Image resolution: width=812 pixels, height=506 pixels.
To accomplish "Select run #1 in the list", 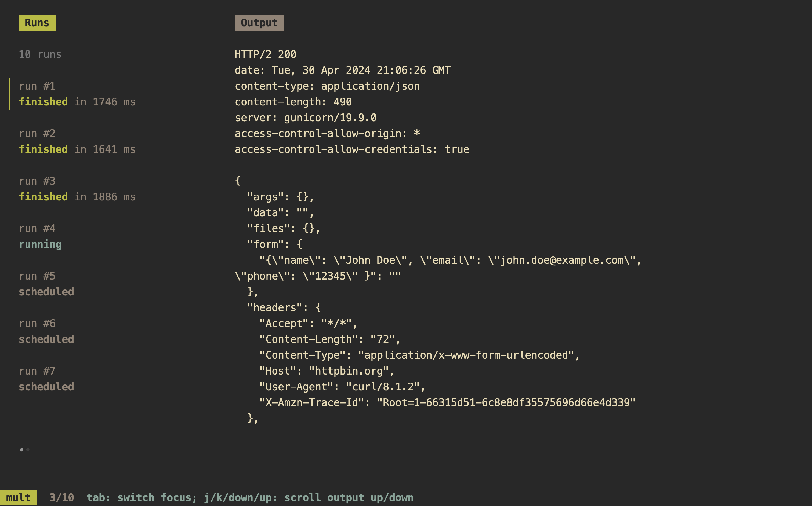I will point(37,86).
